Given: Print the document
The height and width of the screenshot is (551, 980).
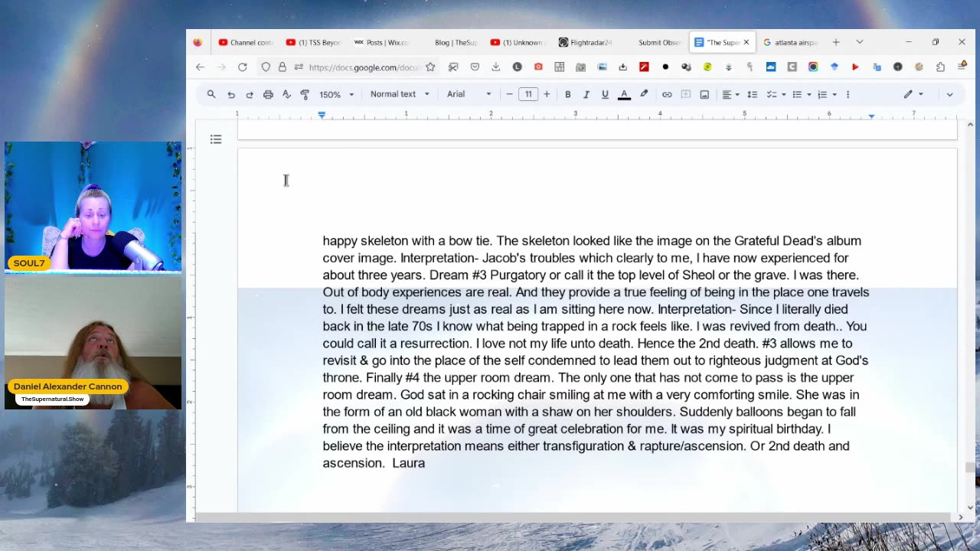Looking at the screenshot, I should 268,94.
